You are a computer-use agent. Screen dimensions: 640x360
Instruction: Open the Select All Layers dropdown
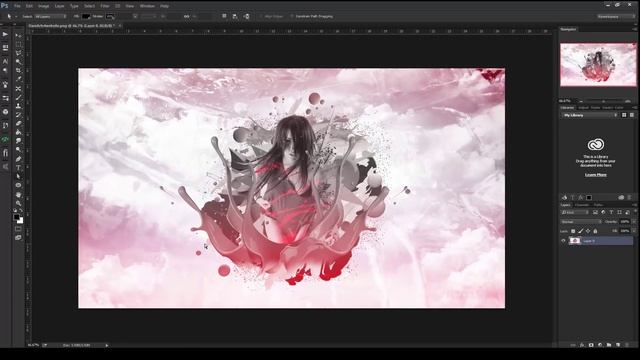pos(50,16)
